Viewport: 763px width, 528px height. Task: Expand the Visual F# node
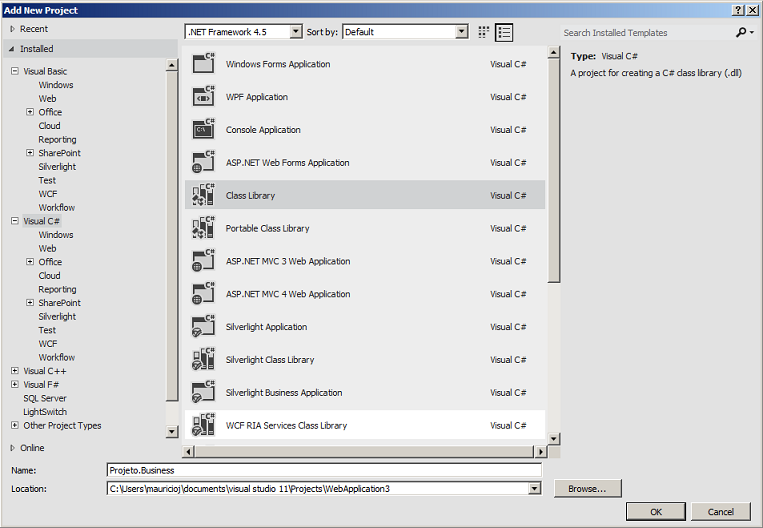pos(15,384)
